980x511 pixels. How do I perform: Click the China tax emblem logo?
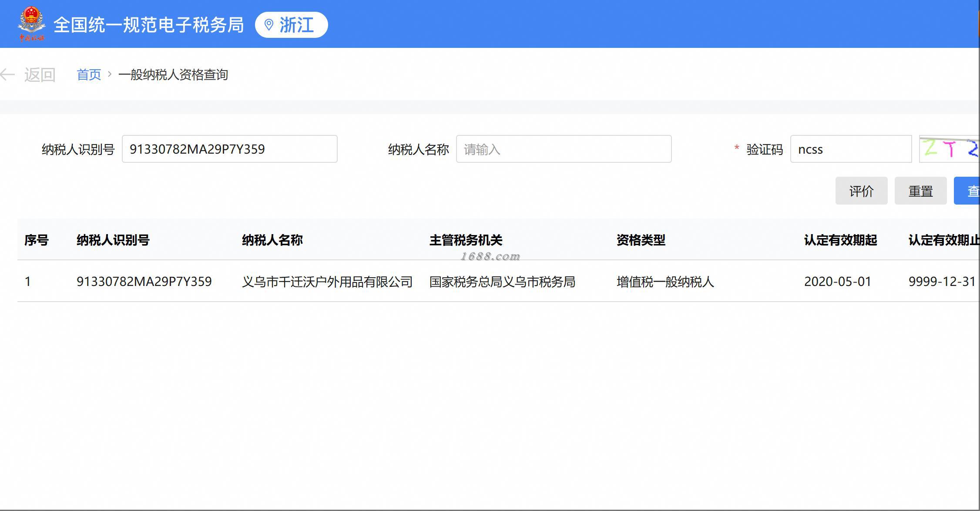tap(31, 24)
